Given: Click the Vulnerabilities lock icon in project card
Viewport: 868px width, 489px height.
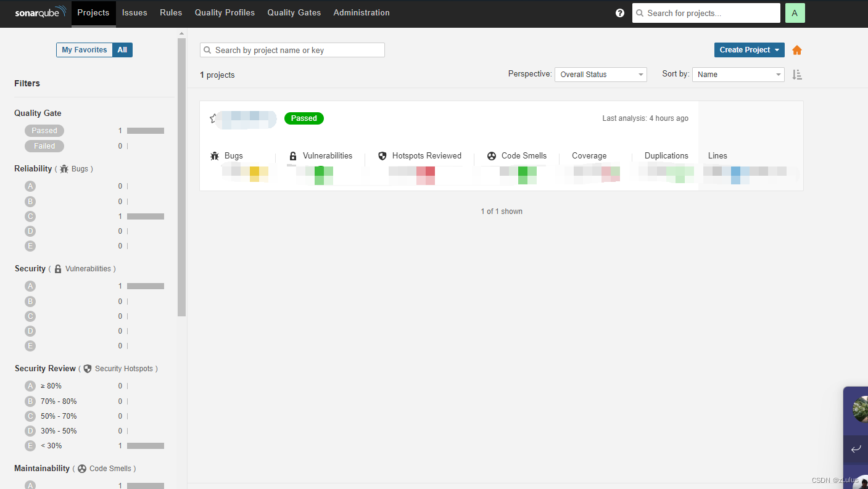Looking at the screenshot, I should coord(293,156).
